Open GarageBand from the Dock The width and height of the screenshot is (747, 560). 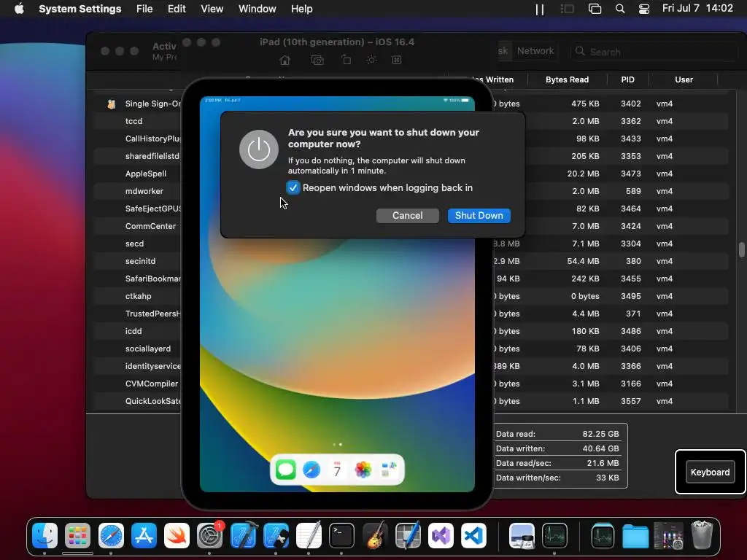coord(375,536)
